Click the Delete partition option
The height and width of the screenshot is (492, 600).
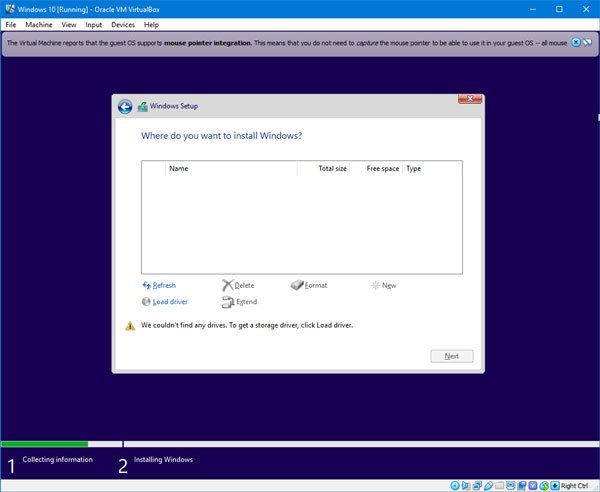pyautogui.click(x=244, y=285)
